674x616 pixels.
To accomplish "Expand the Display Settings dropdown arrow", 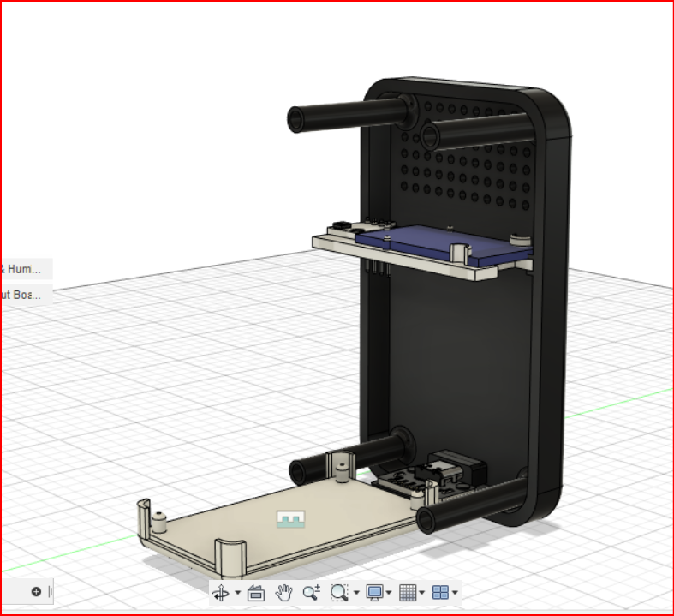I will tap(389, 593).
